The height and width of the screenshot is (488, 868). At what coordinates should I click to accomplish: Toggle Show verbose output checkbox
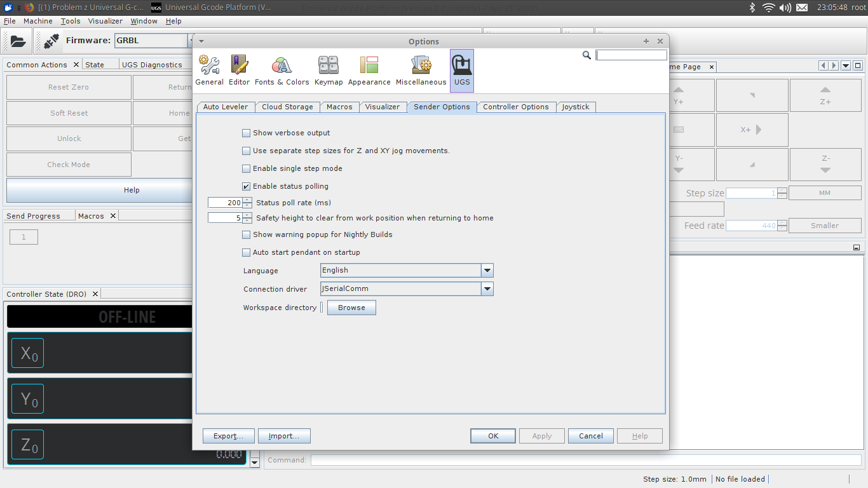point(246,133)
